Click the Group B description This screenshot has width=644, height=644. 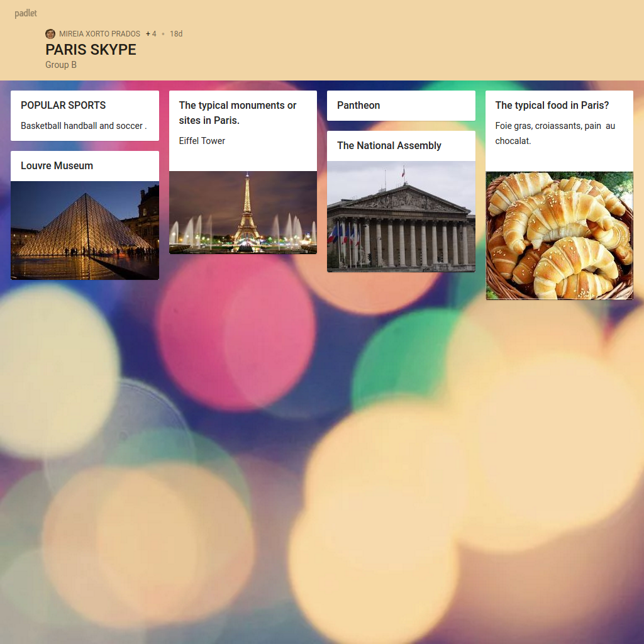[x=61, y=65]
